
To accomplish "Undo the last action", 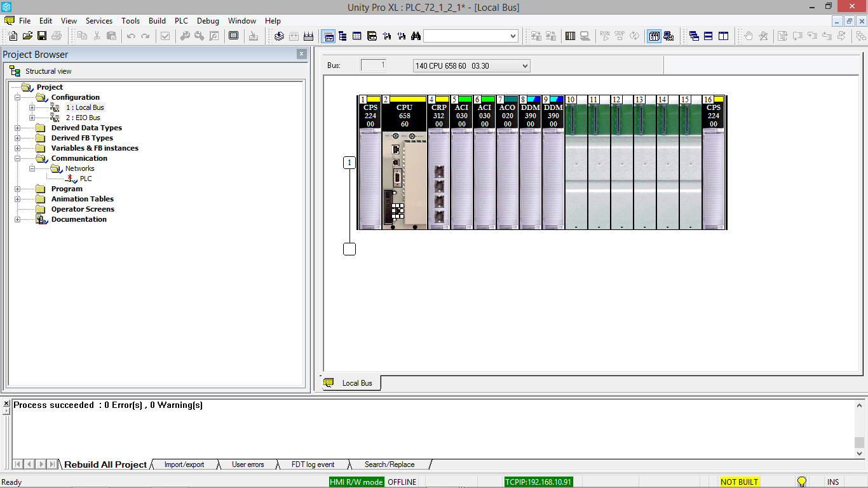I will [131, 36].
